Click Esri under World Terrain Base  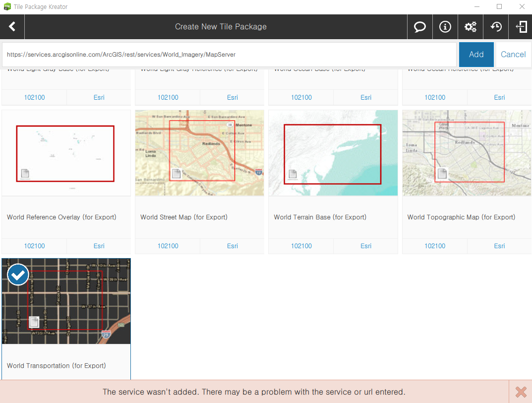(366, 246)
